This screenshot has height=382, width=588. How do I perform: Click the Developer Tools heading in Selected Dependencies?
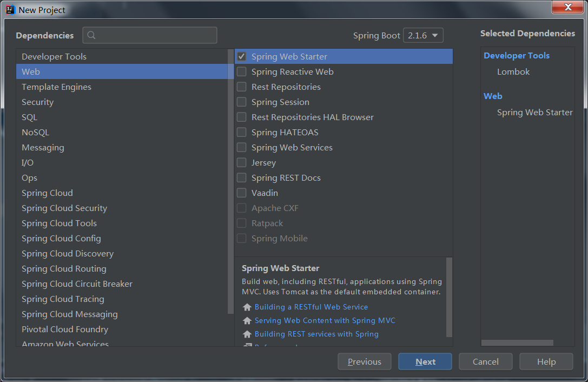[x=517, y=56]
